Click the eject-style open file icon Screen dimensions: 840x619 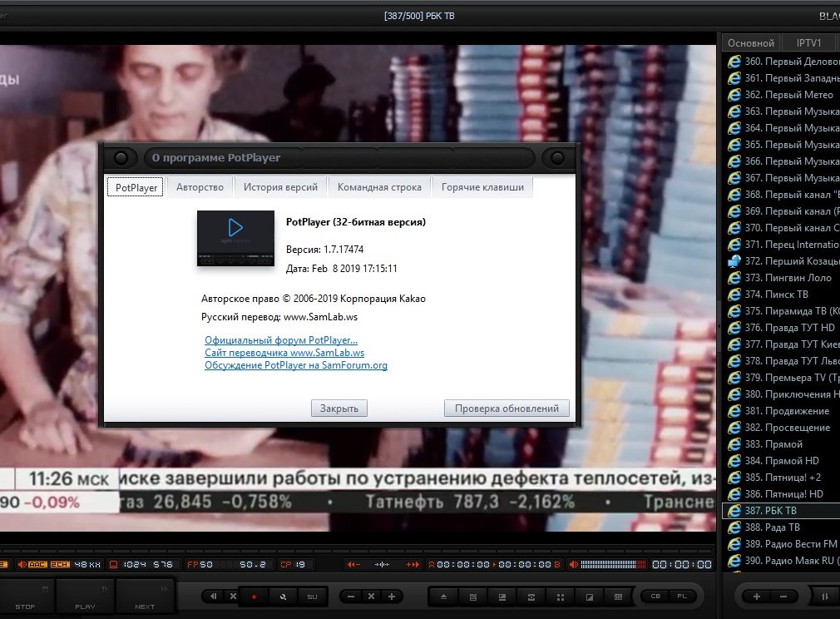click(x=443, y=597)
